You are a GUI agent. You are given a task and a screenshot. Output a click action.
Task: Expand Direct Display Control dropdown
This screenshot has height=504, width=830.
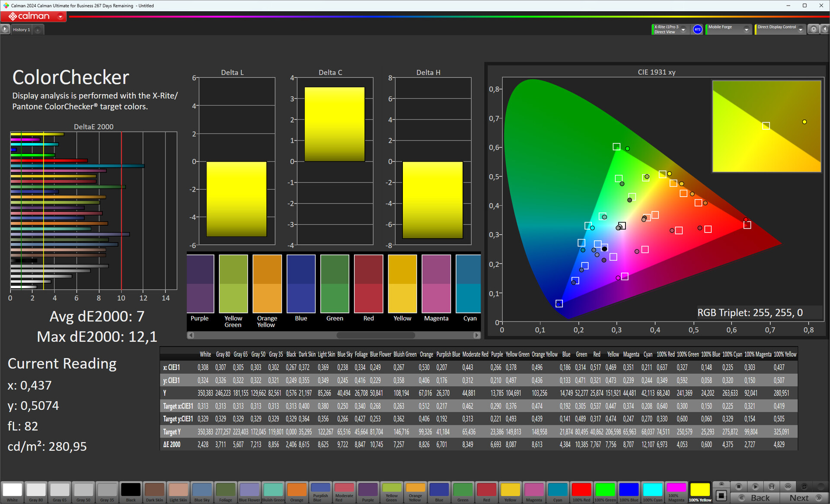(x=801, y=29)
